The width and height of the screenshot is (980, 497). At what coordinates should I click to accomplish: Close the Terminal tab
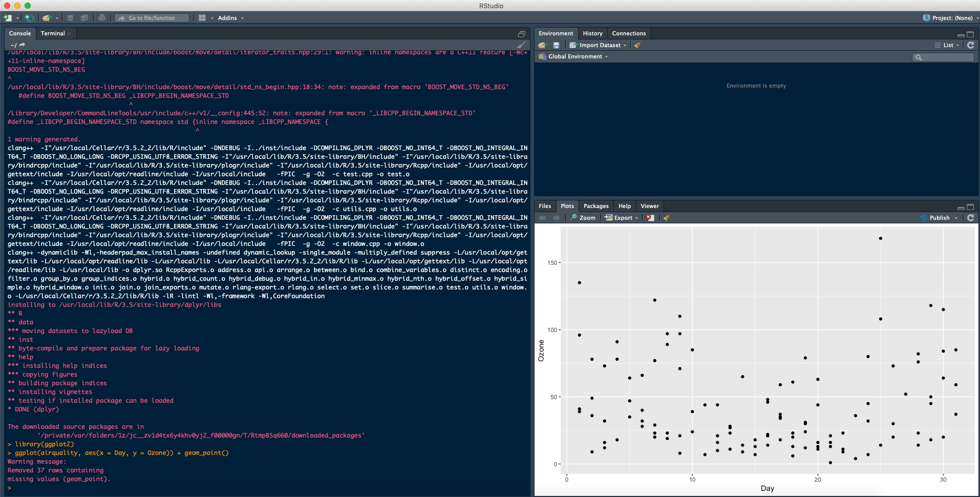[70, 33]
